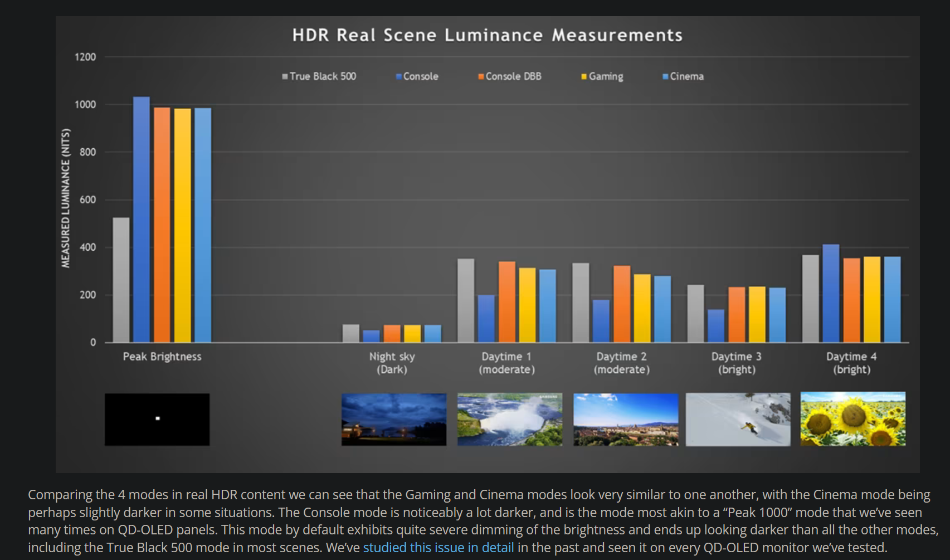Click the orange Console DBB legend swatch
The width and height of the screenshot is (950, 560).
pos(480,77)
